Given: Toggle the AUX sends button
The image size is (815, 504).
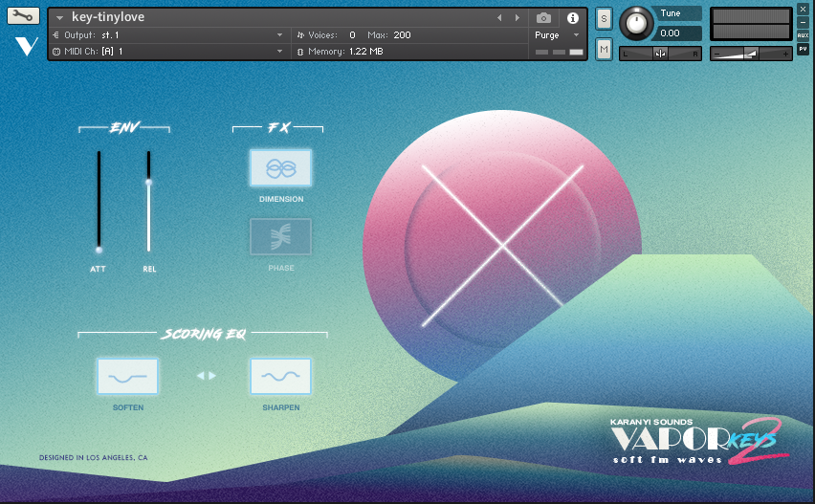Looking at the screenshot, I should click(x=803, y=35).
